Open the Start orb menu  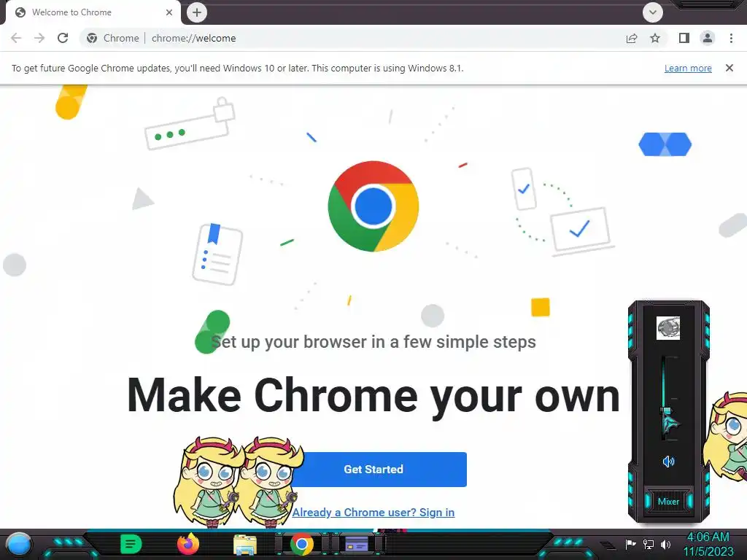19,545
